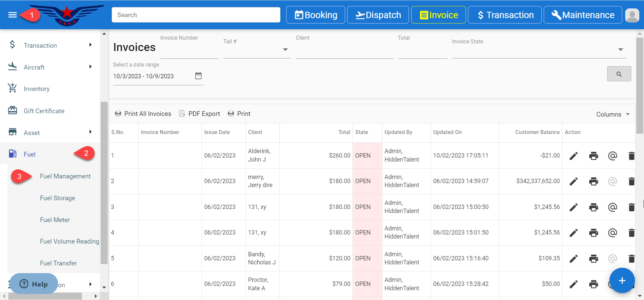The image size is (644, 300).
Task: Click the blue add invoice plus button
Action: coord(622,281)
